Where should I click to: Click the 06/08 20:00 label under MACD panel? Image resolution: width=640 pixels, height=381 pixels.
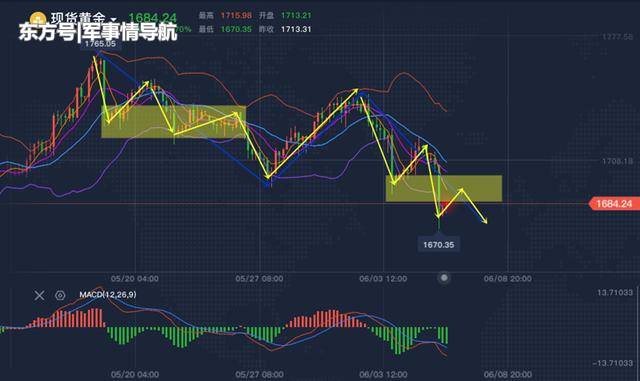coord(508,374)
